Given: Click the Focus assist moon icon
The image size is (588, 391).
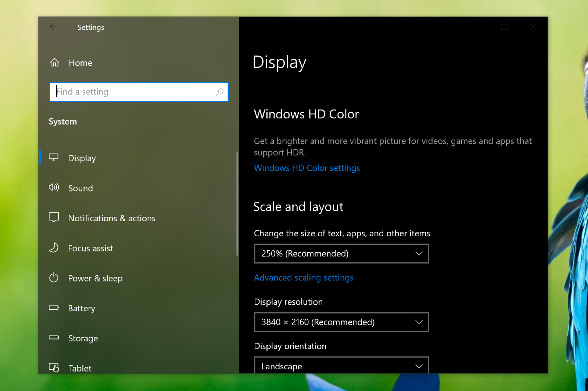Looking at the screenshot, I should point(54,247).
